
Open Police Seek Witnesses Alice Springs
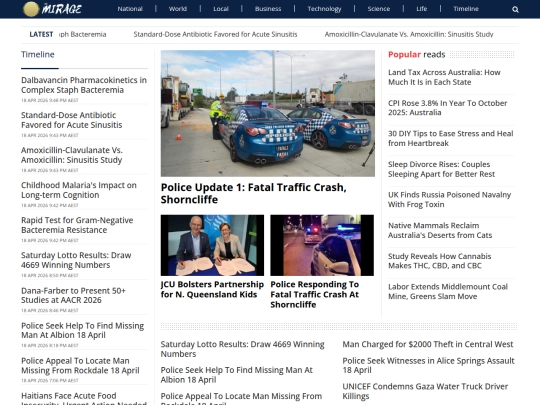(428, 365)
